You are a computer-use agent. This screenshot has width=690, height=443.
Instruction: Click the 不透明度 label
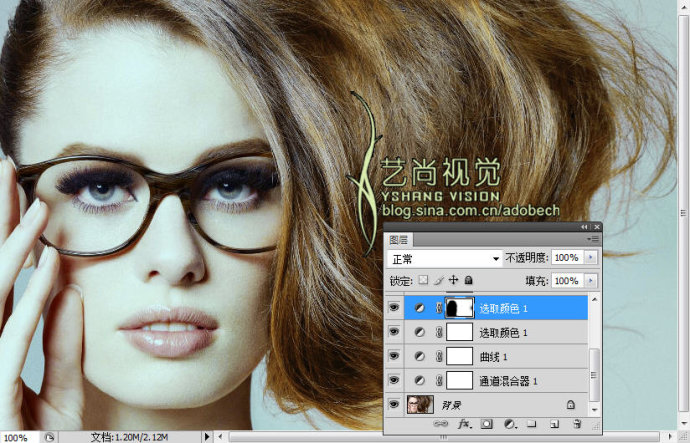tap(527, 257)
